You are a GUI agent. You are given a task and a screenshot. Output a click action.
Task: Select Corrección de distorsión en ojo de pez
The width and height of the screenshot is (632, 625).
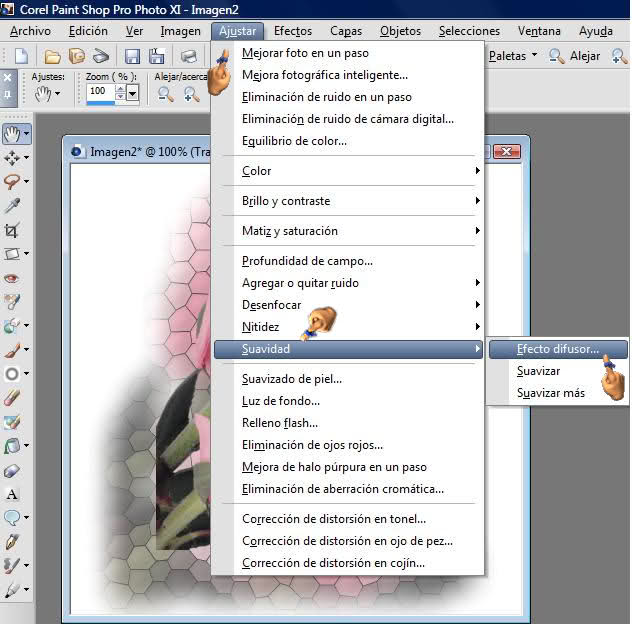(x=349, y=541)
